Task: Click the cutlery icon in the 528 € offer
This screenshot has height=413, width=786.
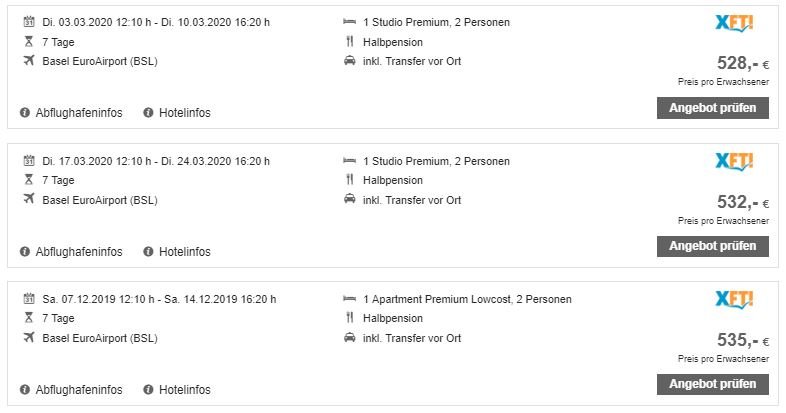Action: pyautogui.click(x=349, y=42)
